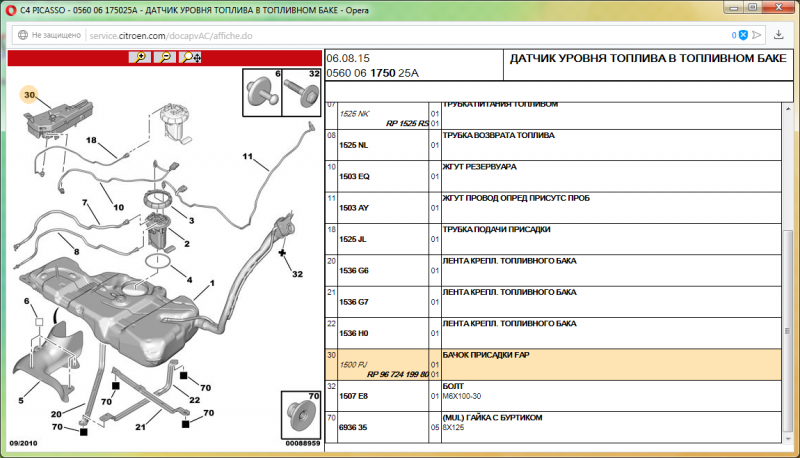Click the bookmark heart icon in address bar

click(x=755, y=34)
